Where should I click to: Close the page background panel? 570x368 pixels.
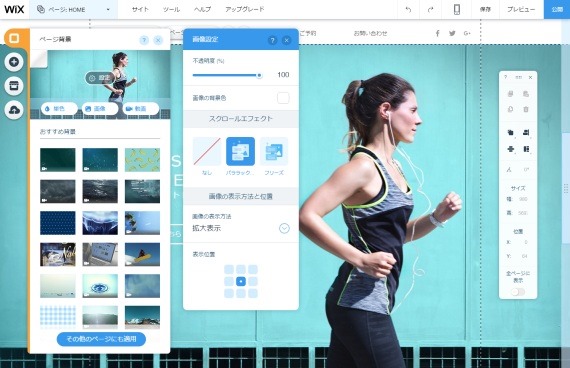158,40
